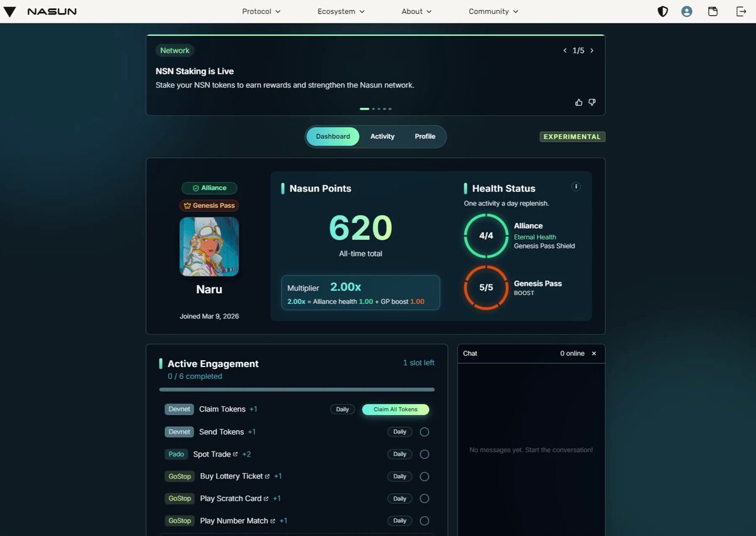This screenshot has height=536, width=756.
Task: Toggle the Buy Lottery Ticket completion circle
Action: [425, 477]
